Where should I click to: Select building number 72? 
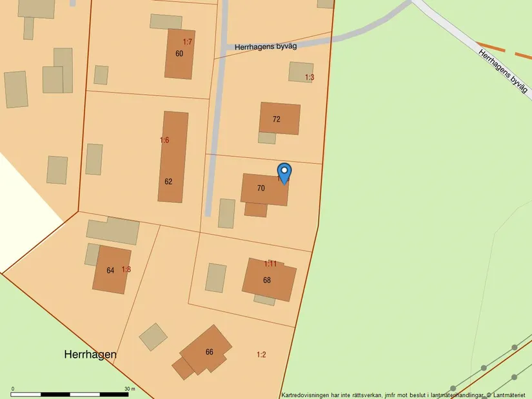point(277,119)
